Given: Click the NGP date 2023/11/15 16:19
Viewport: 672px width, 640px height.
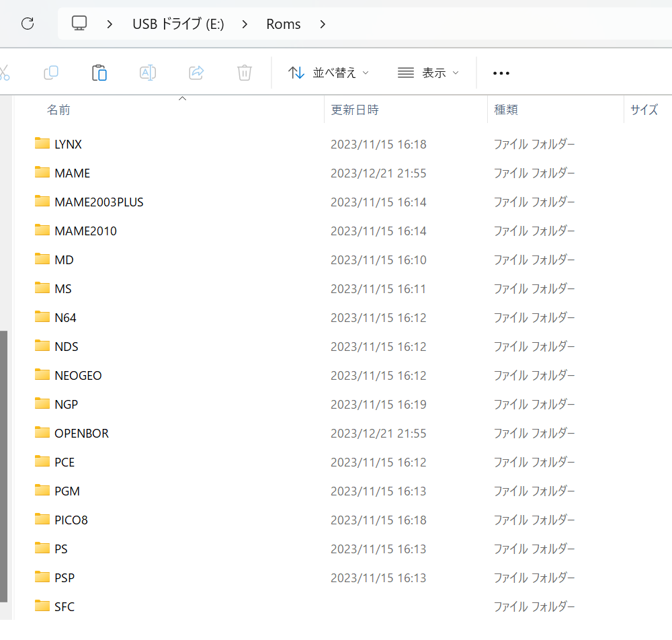Looking at the screenshot, I should pyautogui.click(x=378, y=404).
